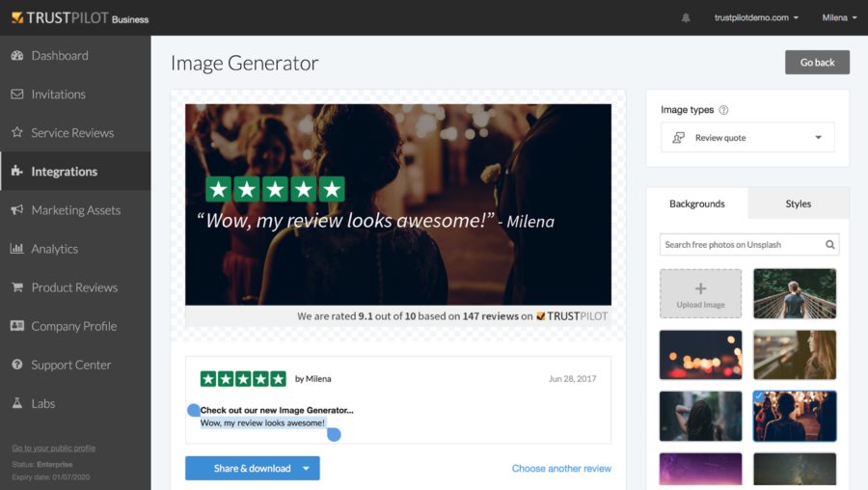The image size is (868, 490).
Task: Open Support Center section
Action: 75,365
